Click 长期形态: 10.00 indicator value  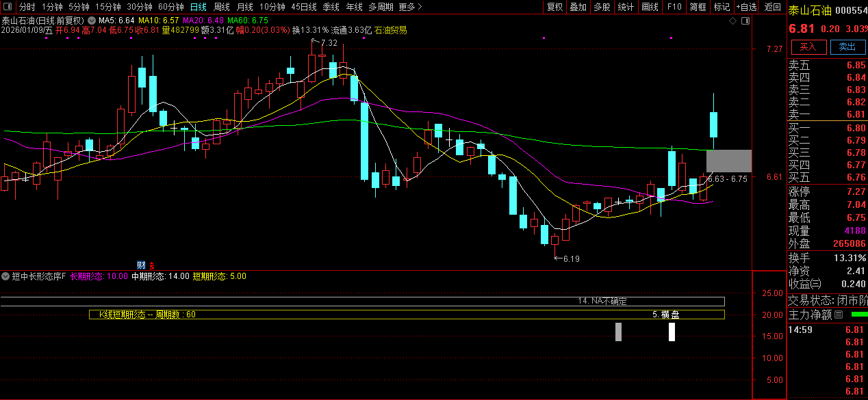pyautogui.click(x=99, y=276)
